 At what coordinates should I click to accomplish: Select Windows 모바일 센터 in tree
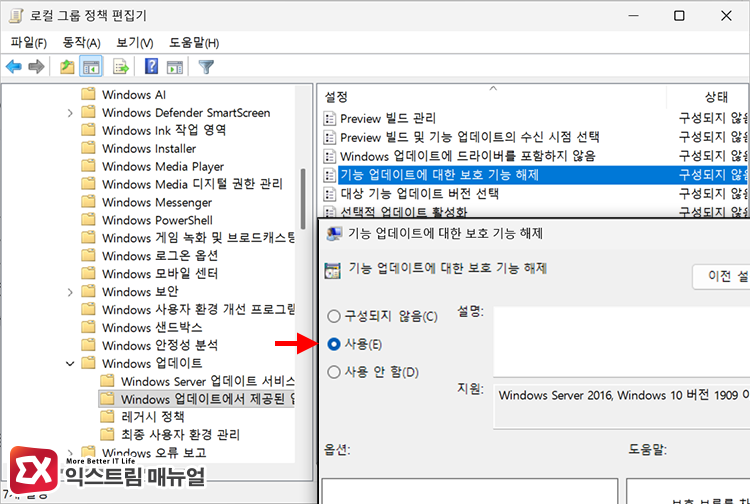pyautogui.click(x=160, y=274)
